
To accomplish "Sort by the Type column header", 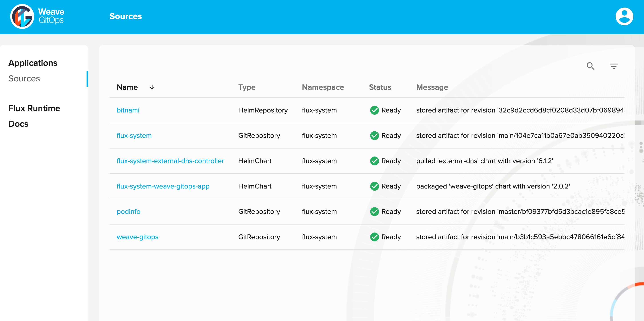I will coord(247,87).
